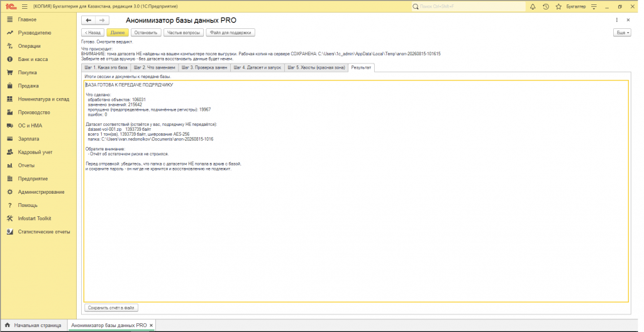The image size is (644, 332).
Task: Go back with the left arrow navigation button
Action: [88, 21]
